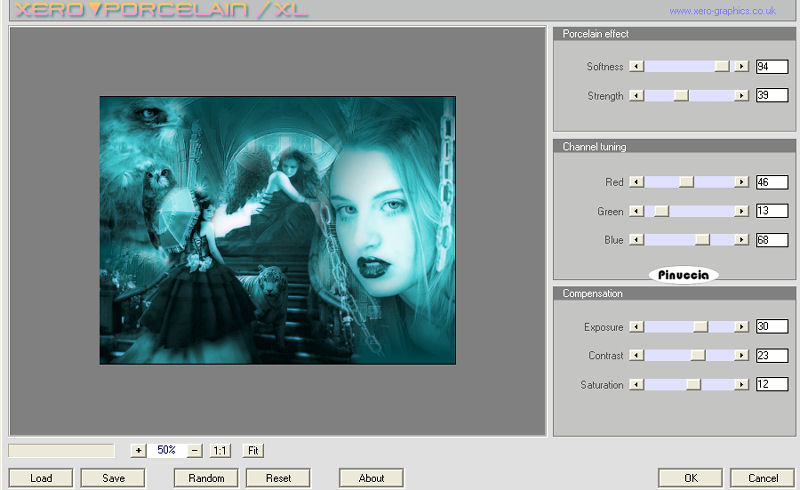
Task: Click the Strength decrease arrow
Action: pos(636,95)
